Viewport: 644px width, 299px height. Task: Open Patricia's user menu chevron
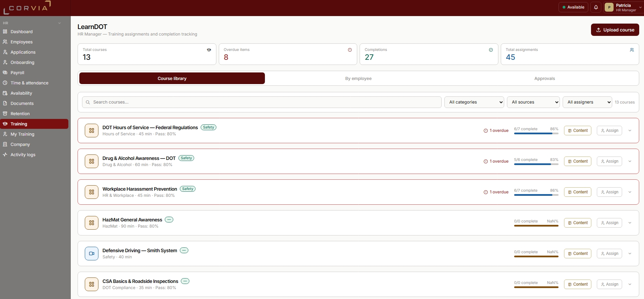(x=640, y=8)
